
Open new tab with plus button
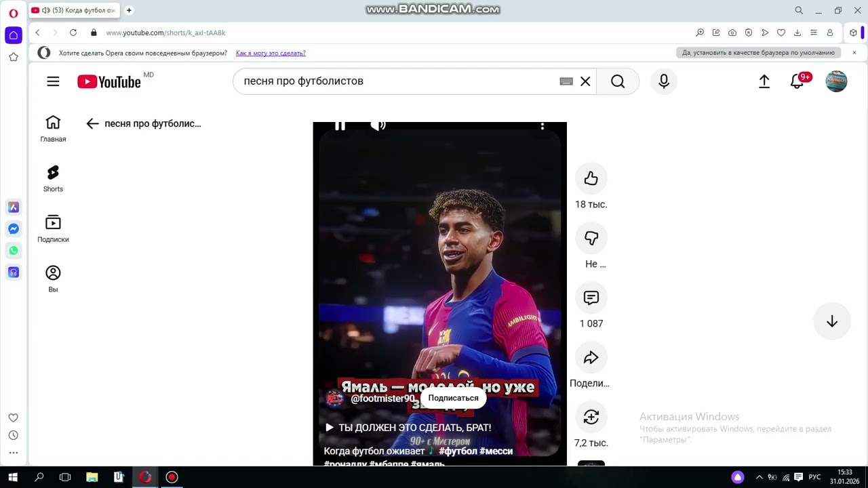click(129, 10)
